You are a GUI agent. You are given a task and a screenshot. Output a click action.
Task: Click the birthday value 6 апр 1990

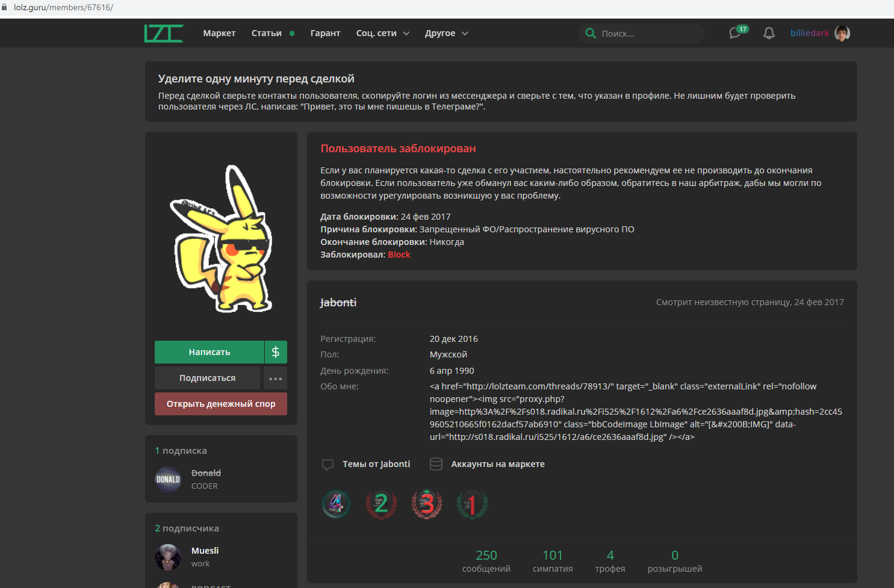[x=452, y=371]
